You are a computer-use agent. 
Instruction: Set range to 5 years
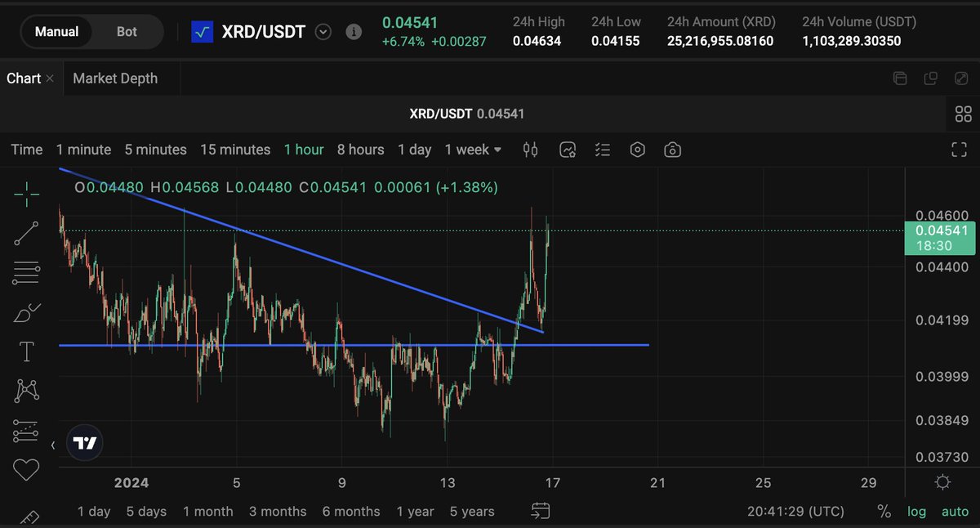[472, 512]
